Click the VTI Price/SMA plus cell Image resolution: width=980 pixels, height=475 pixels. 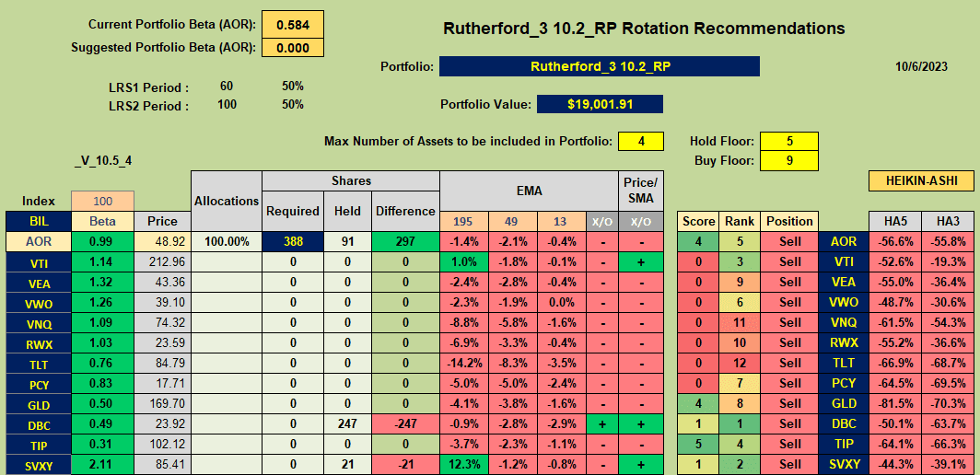tap(641, 261)
